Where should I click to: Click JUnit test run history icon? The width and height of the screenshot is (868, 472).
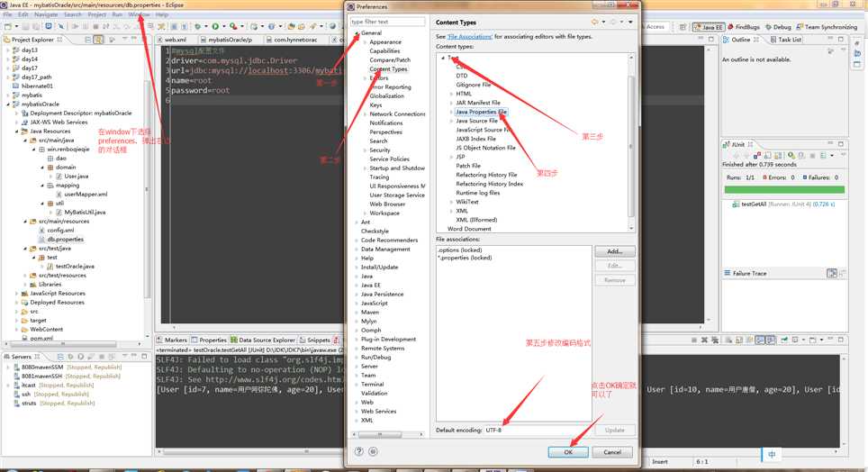(823, 156)
